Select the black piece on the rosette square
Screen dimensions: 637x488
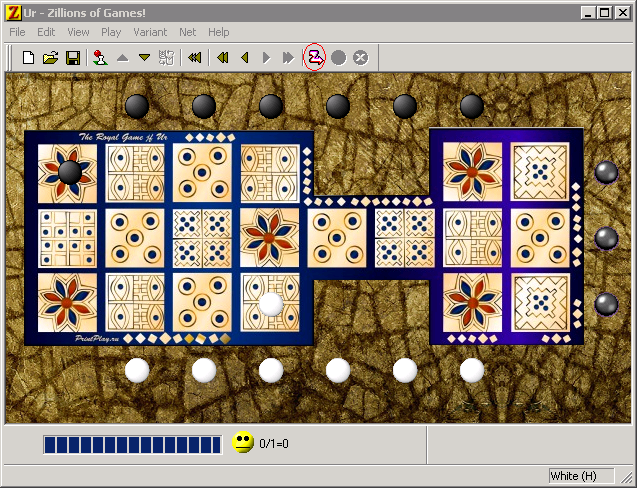point(70,173)
